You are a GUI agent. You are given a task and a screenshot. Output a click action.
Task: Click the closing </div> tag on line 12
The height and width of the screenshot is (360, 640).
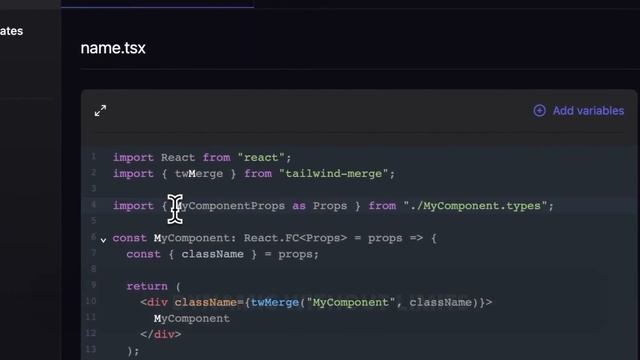click(x=160, y=335)
